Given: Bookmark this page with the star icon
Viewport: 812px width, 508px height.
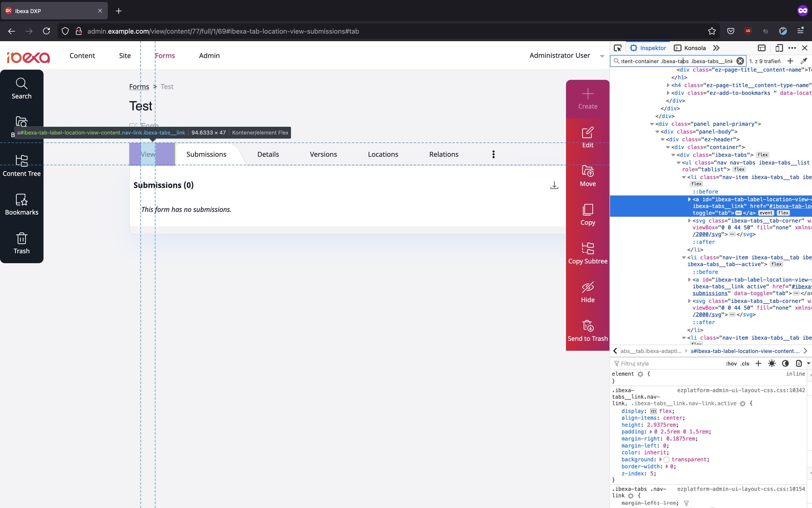Looking at the screenshot, I should (x=712, y=31).
